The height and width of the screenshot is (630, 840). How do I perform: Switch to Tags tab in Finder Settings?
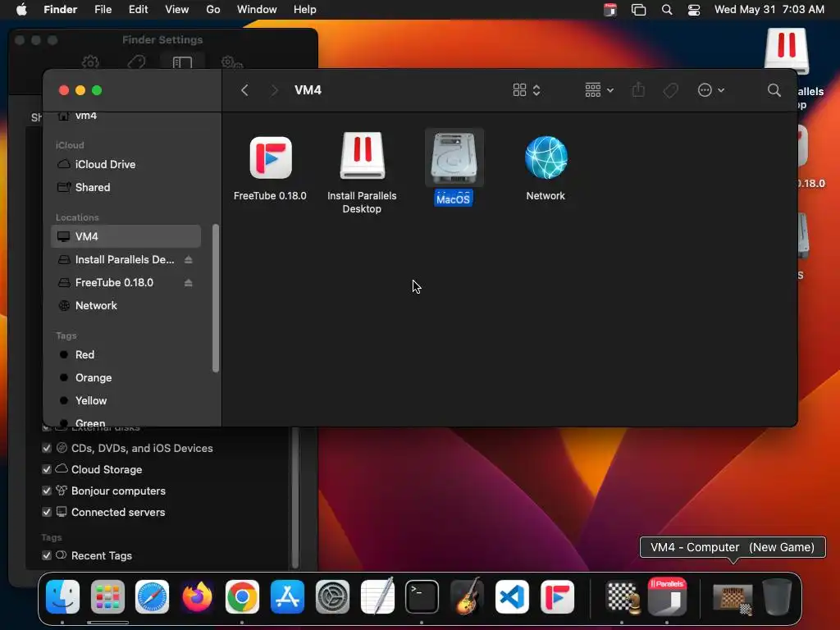point(137,62)
